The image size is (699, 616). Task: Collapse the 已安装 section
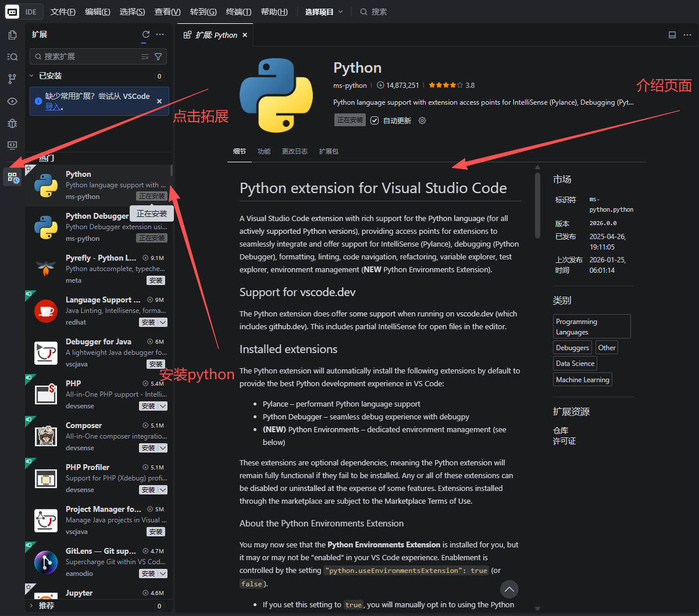click(31, 76)
